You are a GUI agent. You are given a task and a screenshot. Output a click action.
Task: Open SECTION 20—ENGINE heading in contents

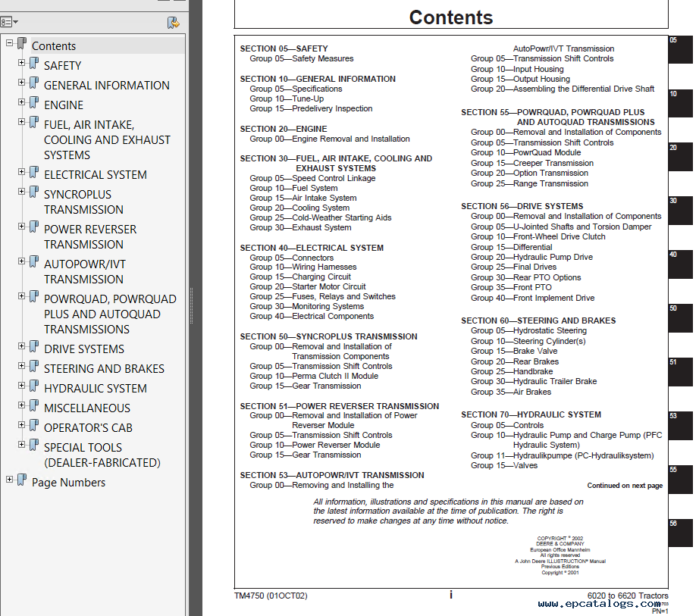[x=284, y=129]
